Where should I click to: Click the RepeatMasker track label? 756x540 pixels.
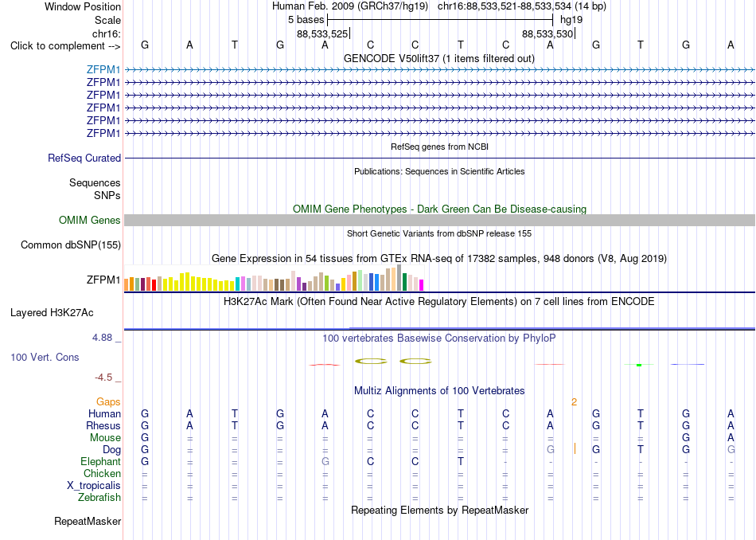[x=88, y=521]
